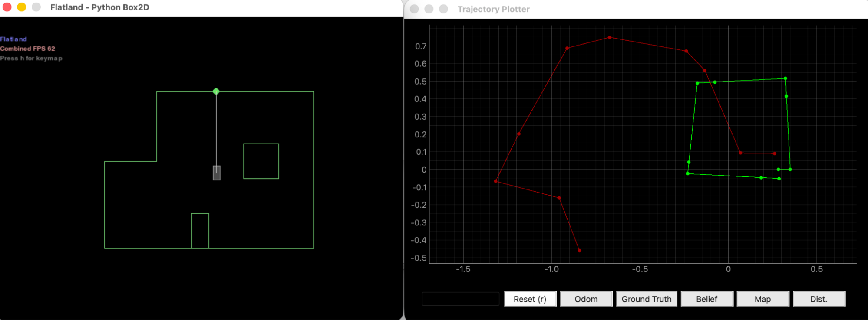Viewport: 868px width, 320px height.
Task: Click the y-axis label 0.7
Action: (x=421, y=46)
